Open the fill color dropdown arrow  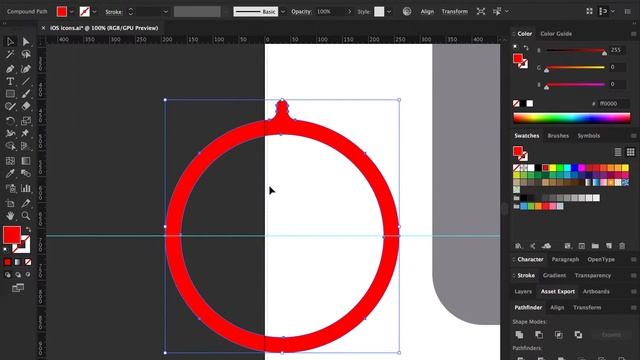coord(71,12)
